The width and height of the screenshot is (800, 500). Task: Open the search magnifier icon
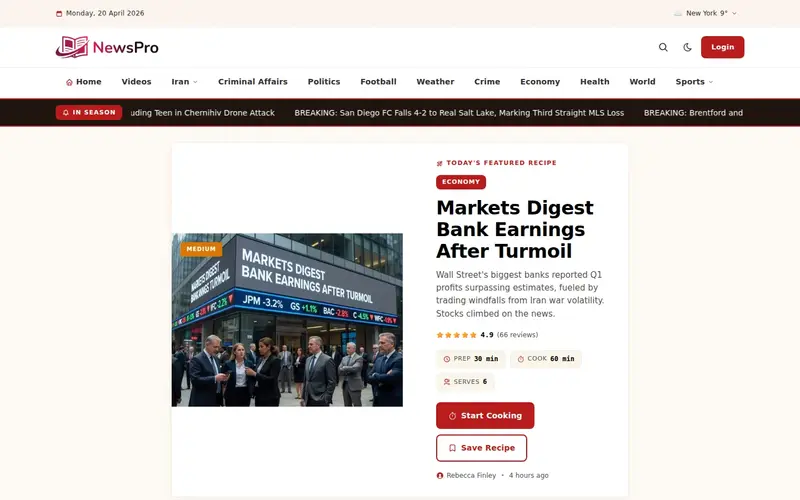tap(663, 47)
